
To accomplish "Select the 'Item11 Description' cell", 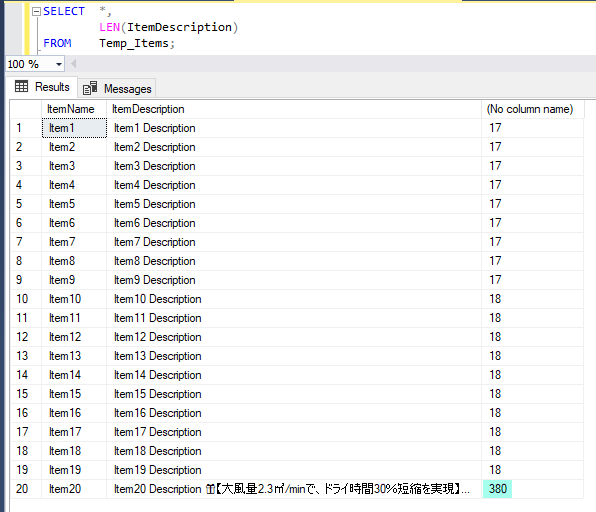I will [294, 318].
